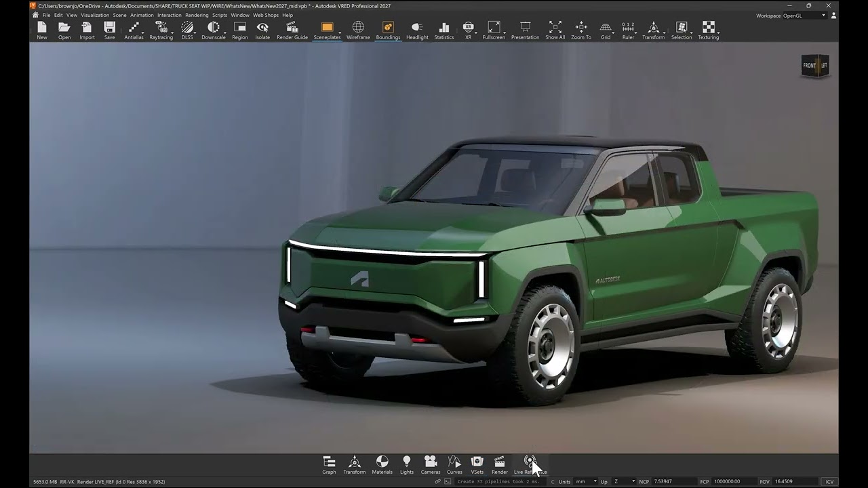Open the Graph quick action
This screenshot has width=868, height=488.
coord(329,465)
